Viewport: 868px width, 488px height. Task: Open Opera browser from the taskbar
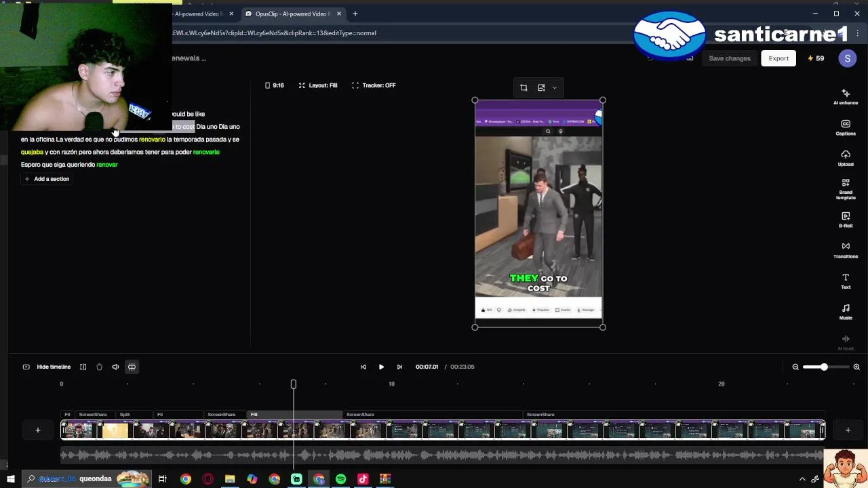tap(208, 479)
